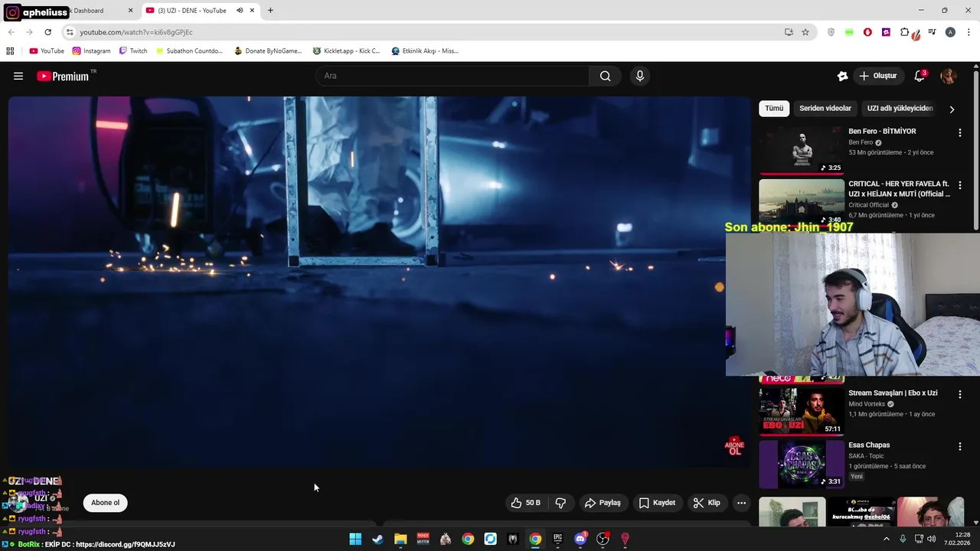This screenshot has width=980, height=551.
Task: Open Chrome three-dot menu
Action: 969,32
